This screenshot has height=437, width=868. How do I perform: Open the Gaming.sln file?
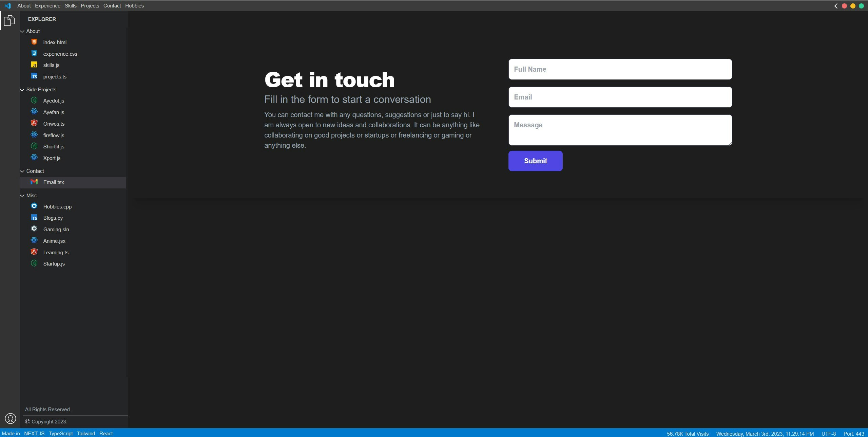pos(73,230)
